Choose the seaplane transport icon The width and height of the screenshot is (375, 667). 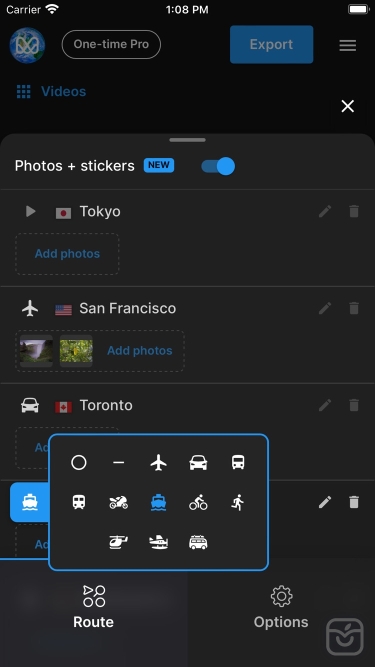click(x=159, y=542)
